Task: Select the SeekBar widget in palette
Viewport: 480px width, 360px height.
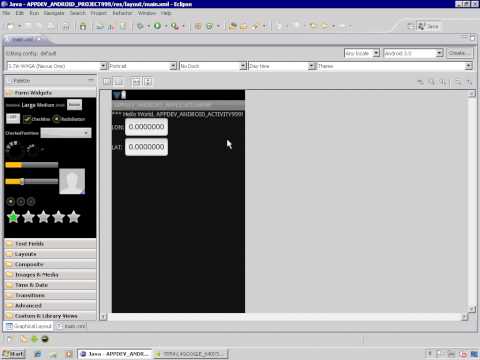Action: pos(32,181)
